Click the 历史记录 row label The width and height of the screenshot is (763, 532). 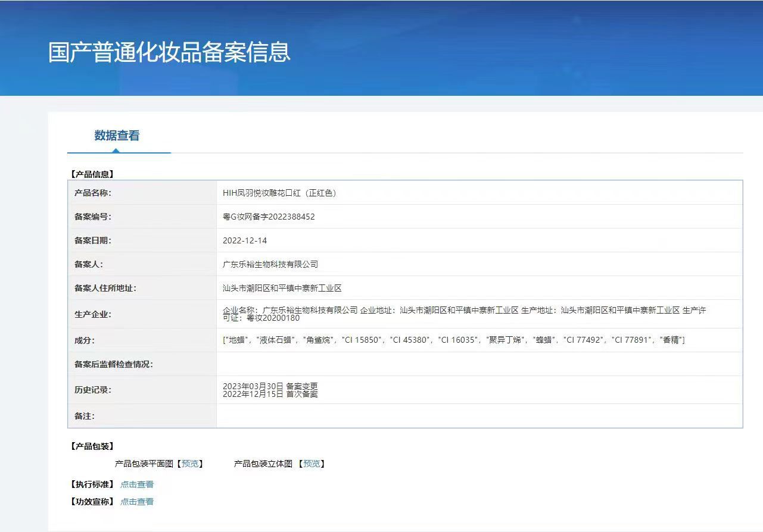93,390
